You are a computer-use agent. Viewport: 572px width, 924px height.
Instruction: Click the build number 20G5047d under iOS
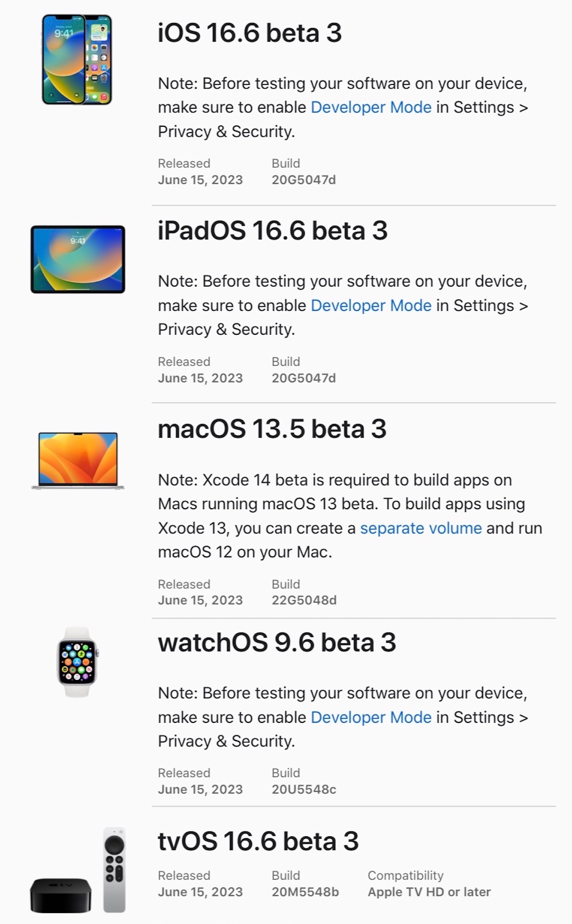[x=304, y=180]
